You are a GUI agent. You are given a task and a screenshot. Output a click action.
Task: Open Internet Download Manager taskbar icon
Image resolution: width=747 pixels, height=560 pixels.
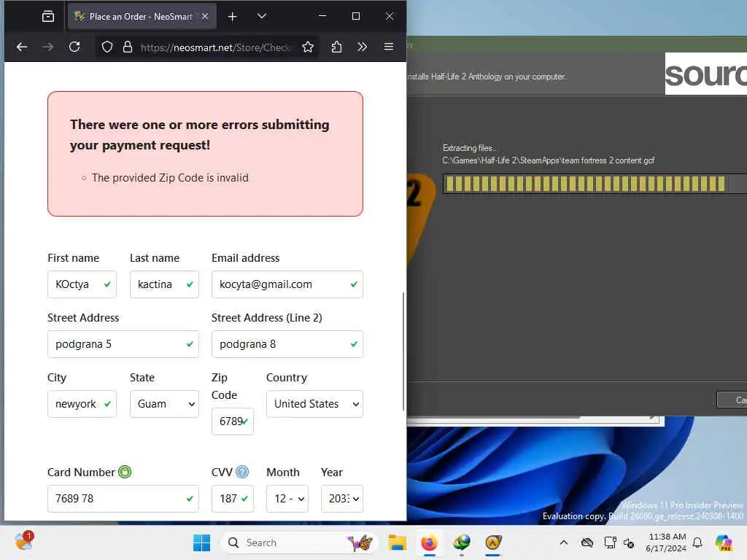[461, 542]
